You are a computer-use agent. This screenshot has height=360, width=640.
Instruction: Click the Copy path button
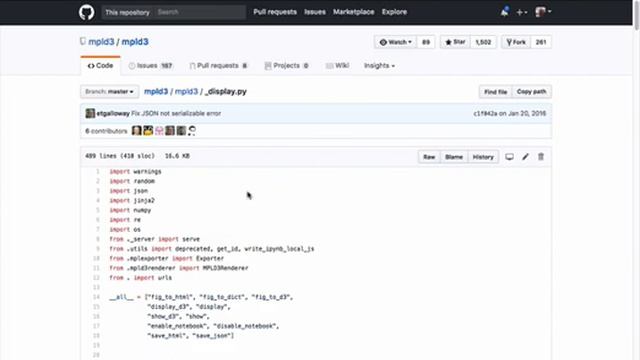coord(531,92)
